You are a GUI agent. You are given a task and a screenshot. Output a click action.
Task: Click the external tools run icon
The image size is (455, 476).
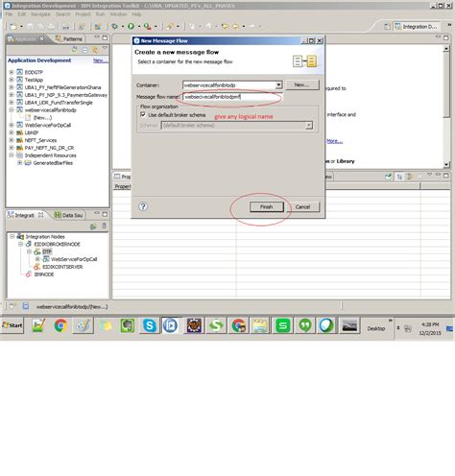pyautogui.click(x=147, y=26)
